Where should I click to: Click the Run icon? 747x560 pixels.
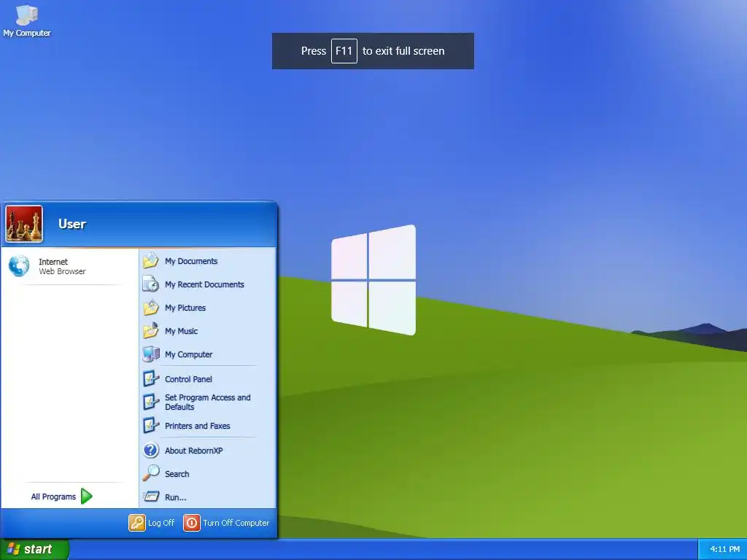pos(151,497)
